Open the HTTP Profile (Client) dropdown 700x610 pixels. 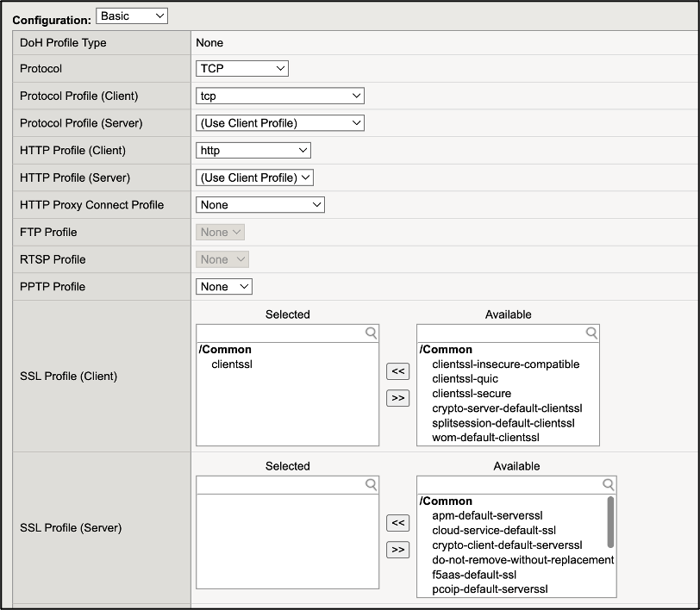253,150
